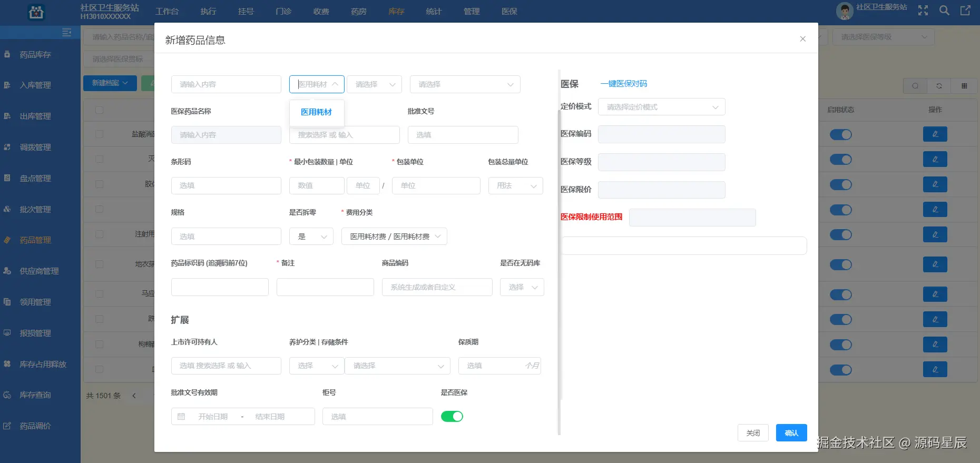Click the exit/share icon in the header
Screen dimensions: 980x463
coord(965,11)
